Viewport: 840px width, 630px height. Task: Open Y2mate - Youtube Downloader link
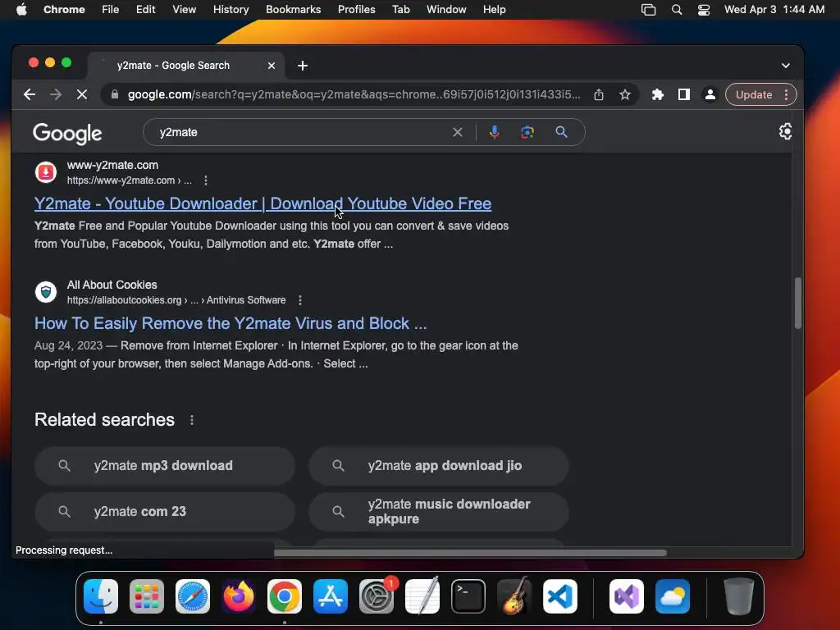pyautogui.click(x=263, y=203)
